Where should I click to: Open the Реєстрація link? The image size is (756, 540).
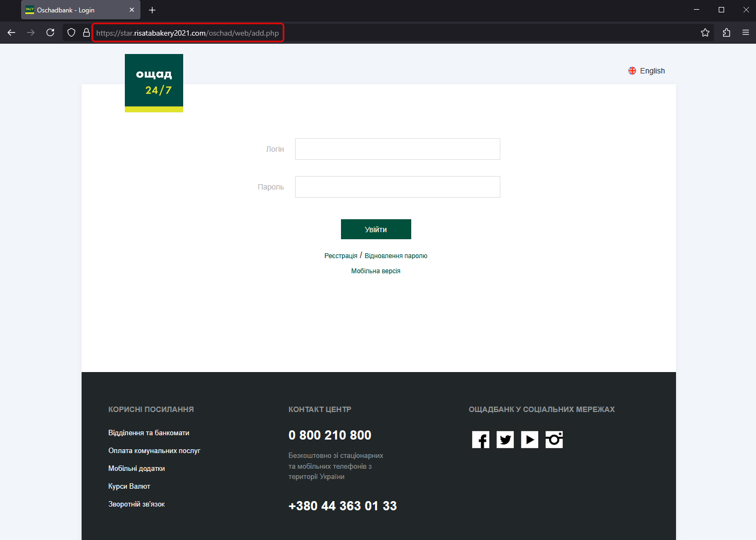[341, 256]
